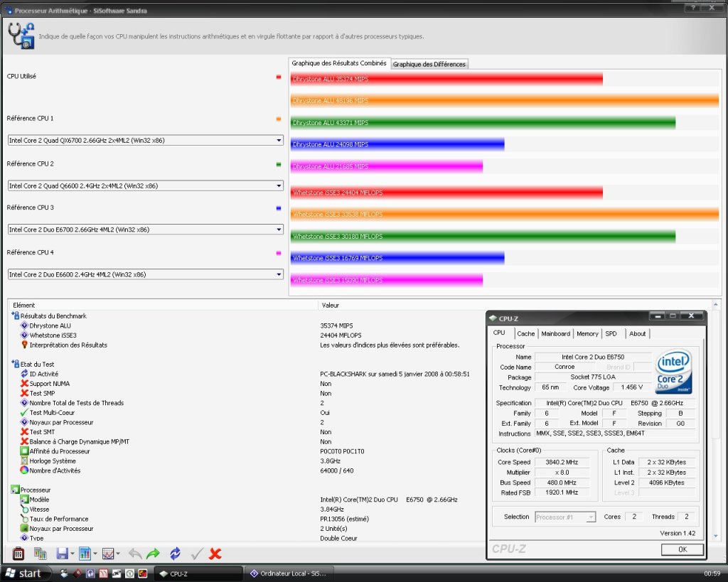Open the Référence CPU 2 dropdown (Q6600)

(146, 185)
